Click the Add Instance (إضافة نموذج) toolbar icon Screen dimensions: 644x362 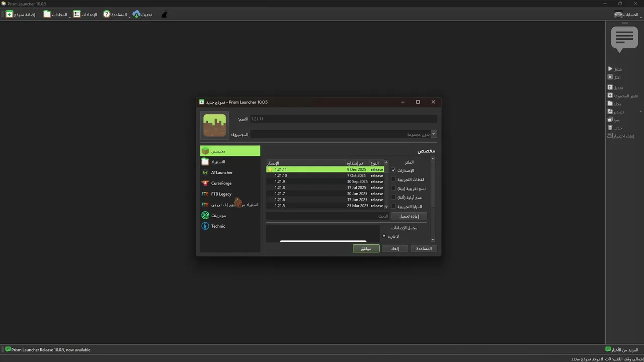tap(10, 15)
